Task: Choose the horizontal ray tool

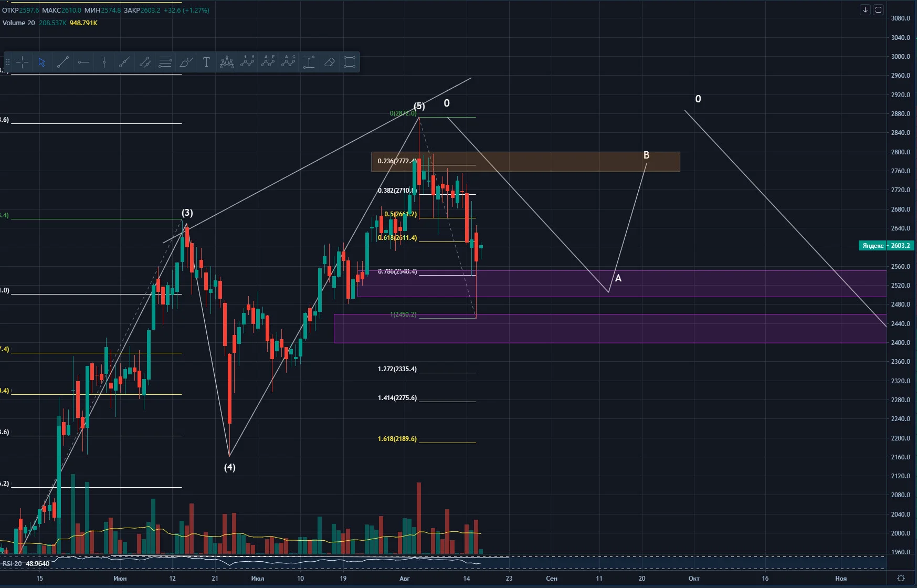Action: coord(83,62)
